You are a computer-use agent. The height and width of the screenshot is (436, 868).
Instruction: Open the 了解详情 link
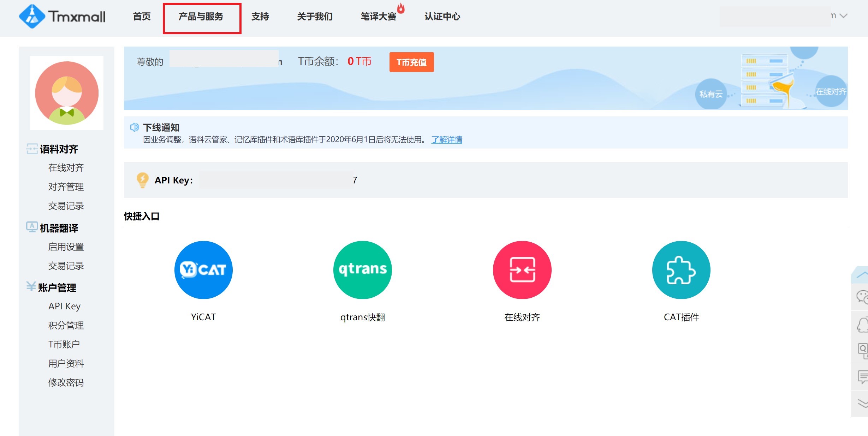tap(447, 140)
